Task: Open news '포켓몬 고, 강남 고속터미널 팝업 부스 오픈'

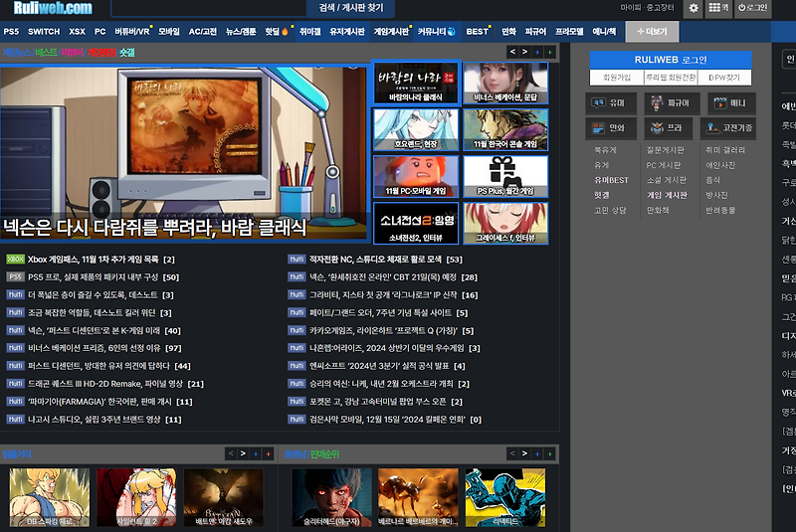Action: coord(378,402)
